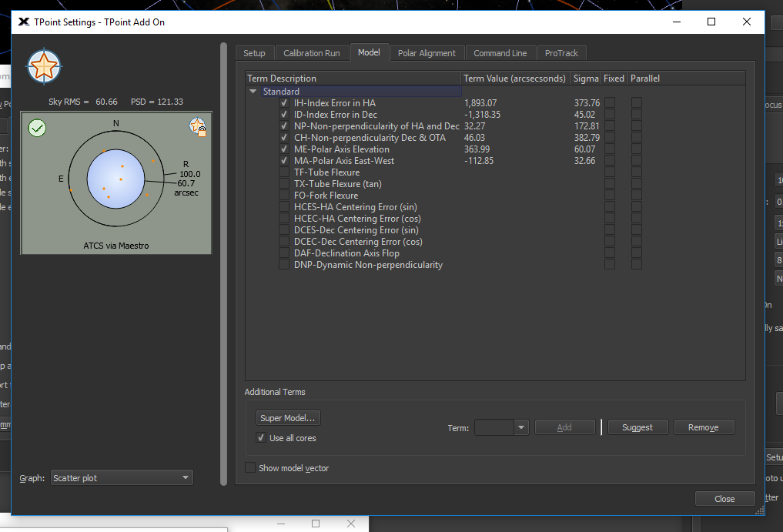The image size is (783, 532).
Task: Click the TPoint star logo icon
Action: 44,66
